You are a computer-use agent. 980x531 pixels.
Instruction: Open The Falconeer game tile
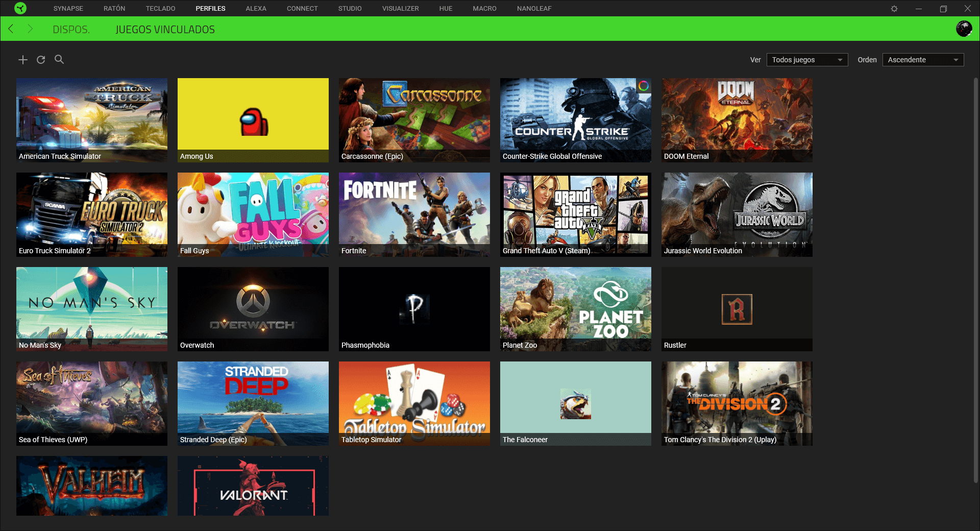576,403
